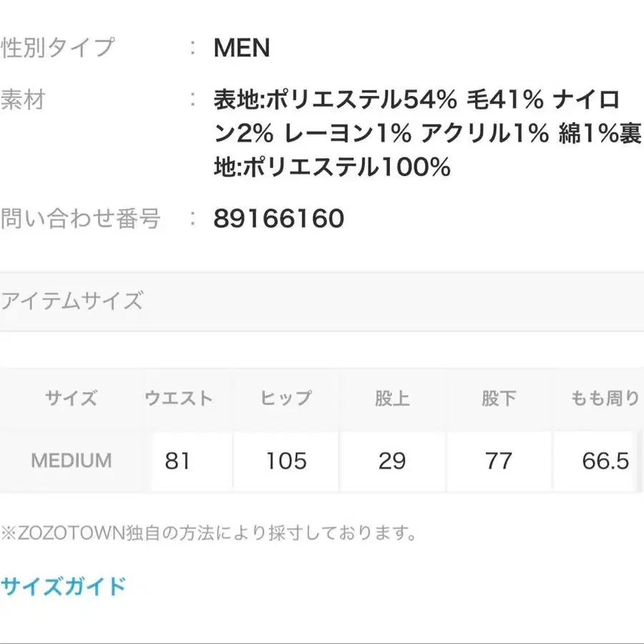
Task: Click the サイズ table header cell
Action: [x=70, y=398]
